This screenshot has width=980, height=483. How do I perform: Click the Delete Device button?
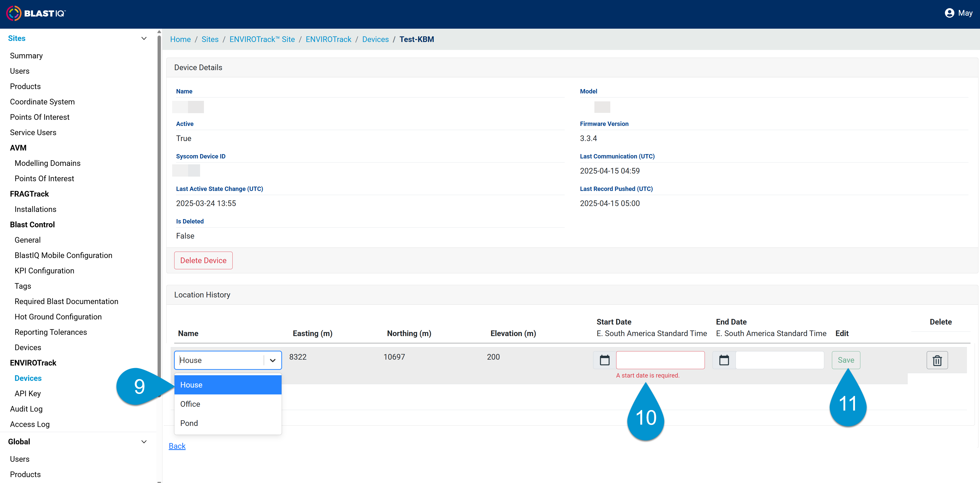203,260
